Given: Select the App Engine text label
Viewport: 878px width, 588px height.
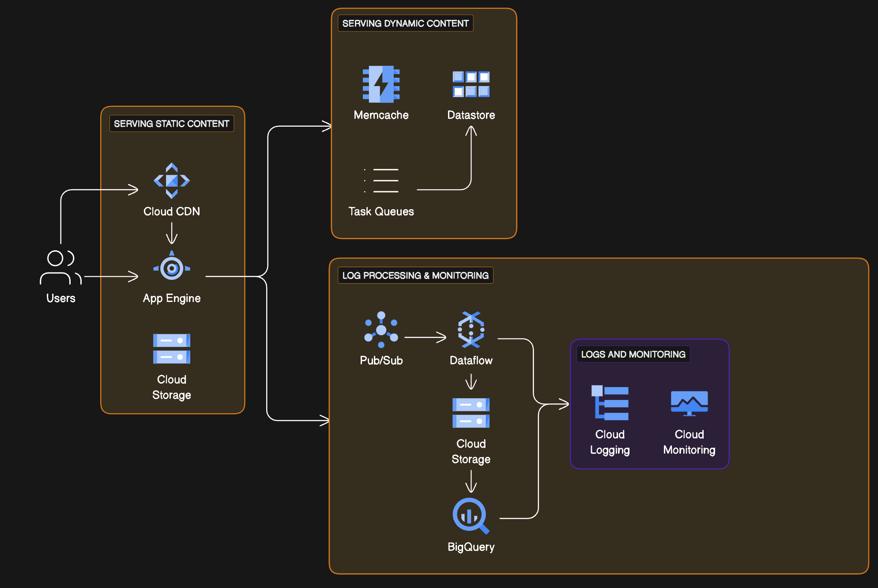Looking at the screenshot, I should pos(172,298).
